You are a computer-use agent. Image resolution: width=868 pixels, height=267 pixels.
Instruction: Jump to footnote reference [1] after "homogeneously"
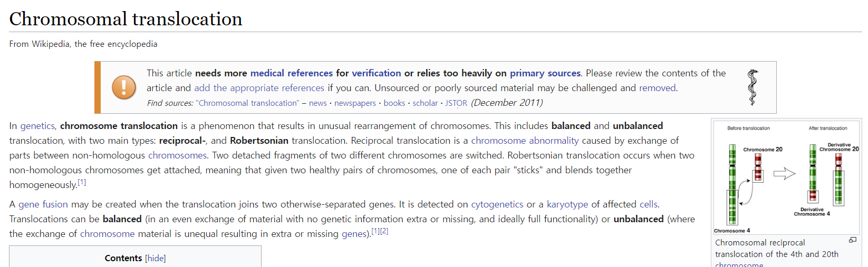pyautogui.click(x=82, y=182)
